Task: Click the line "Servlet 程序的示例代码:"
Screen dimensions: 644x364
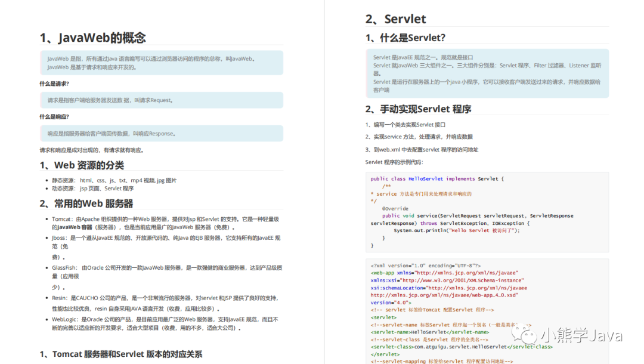Action: tap(394, 162)
